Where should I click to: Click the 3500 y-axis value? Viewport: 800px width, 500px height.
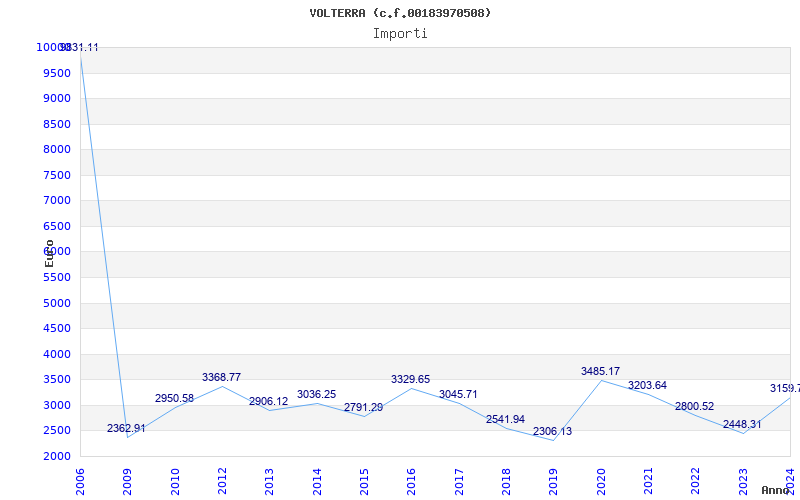[57, 380]
